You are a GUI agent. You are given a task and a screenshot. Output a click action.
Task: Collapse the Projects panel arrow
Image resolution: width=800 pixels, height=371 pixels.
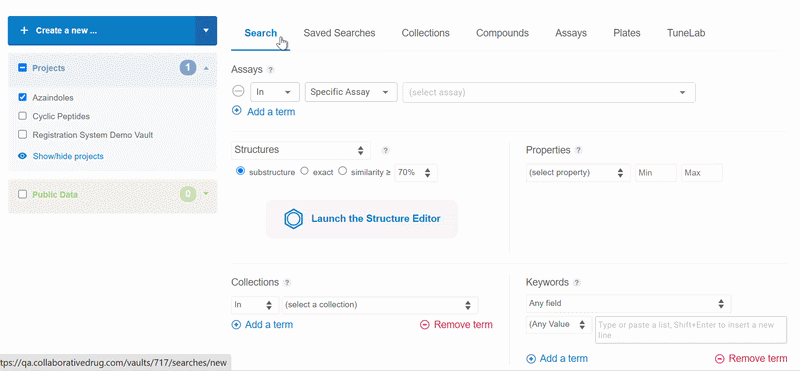[x=206, y=68]
